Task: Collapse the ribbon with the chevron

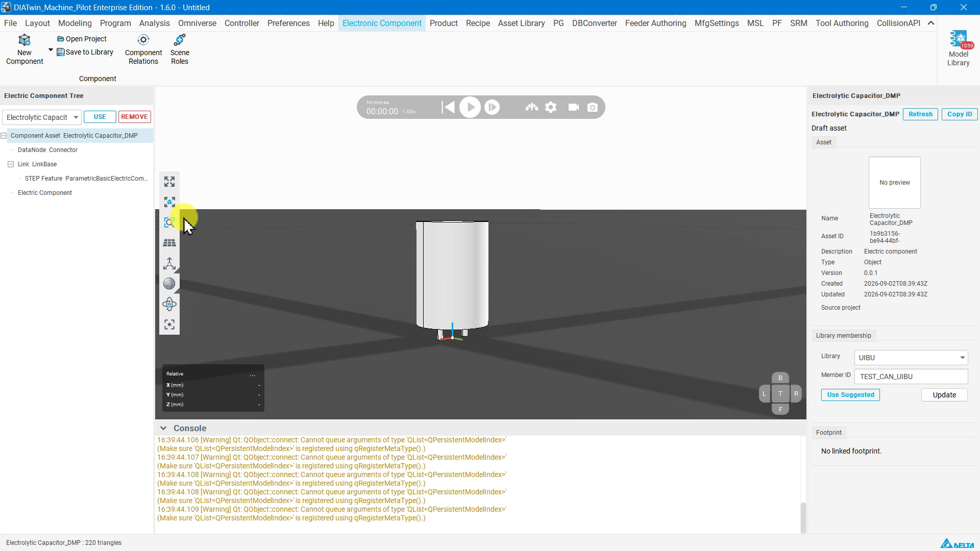Action: pos(931,23)
